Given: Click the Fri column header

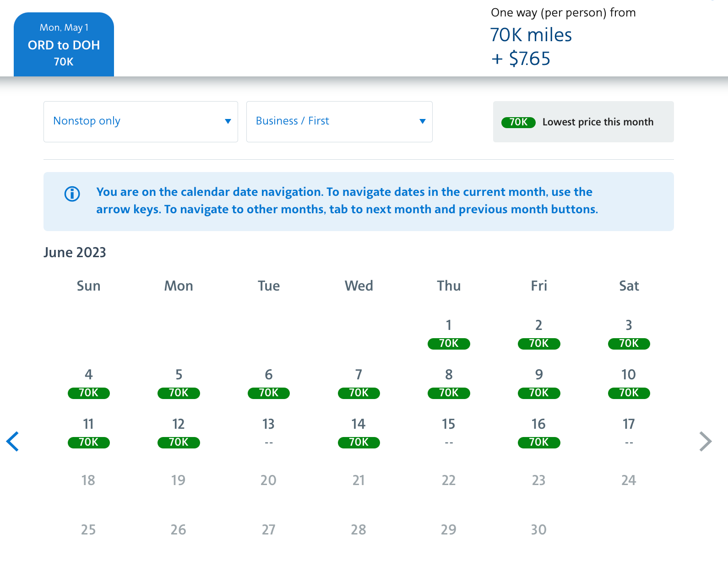Looking at the screenshot, I should pyautogui.click(x=539, y=286).
